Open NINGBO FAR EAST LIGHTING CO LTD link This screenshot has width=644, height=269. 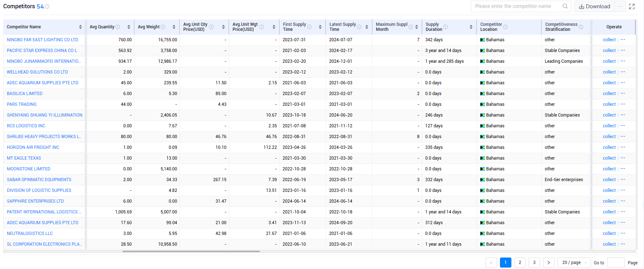(42, 40)
